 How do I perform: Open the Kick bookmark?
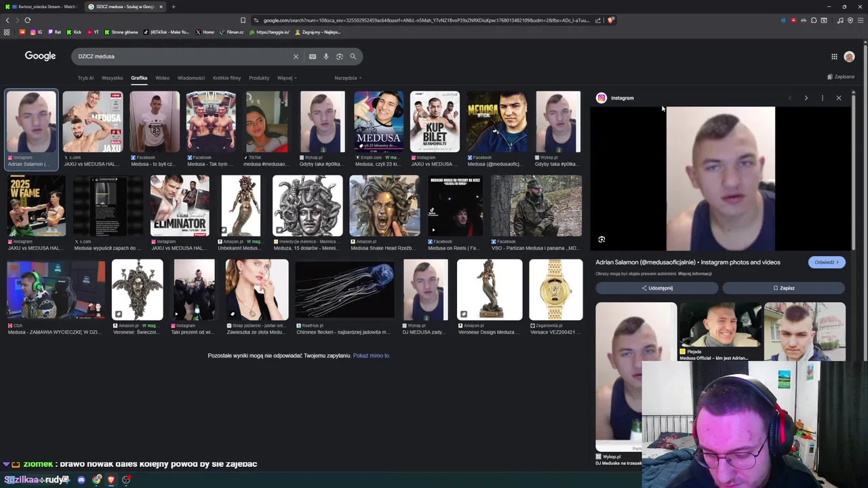(x=74, y=32)
